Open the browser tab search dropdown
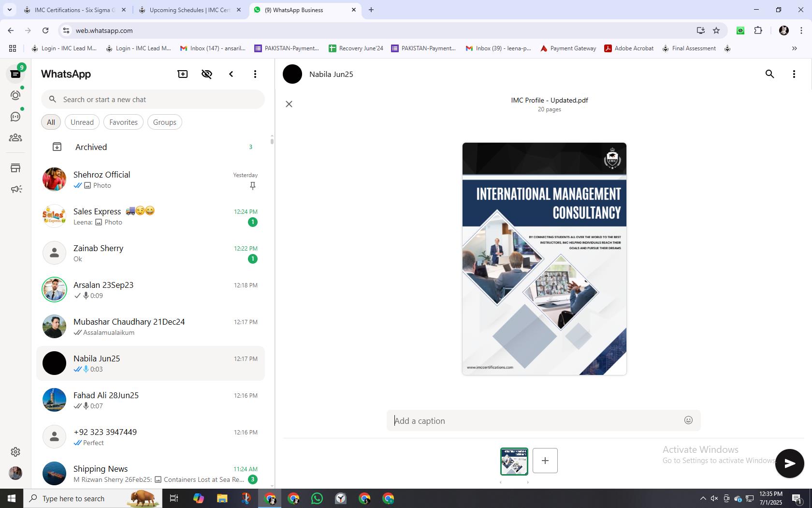 pos(9,10)
